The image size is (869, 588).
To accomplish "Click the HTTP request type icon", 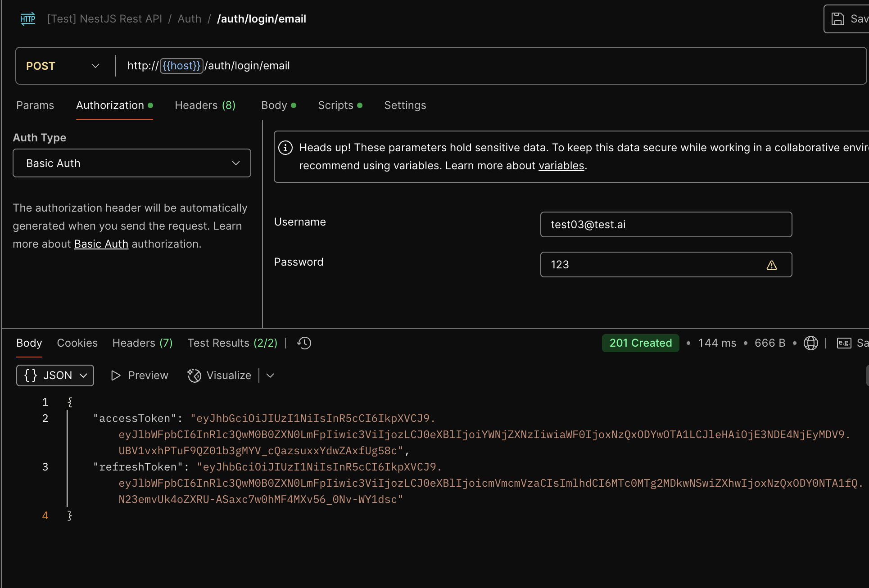I will tap(28, 19).
